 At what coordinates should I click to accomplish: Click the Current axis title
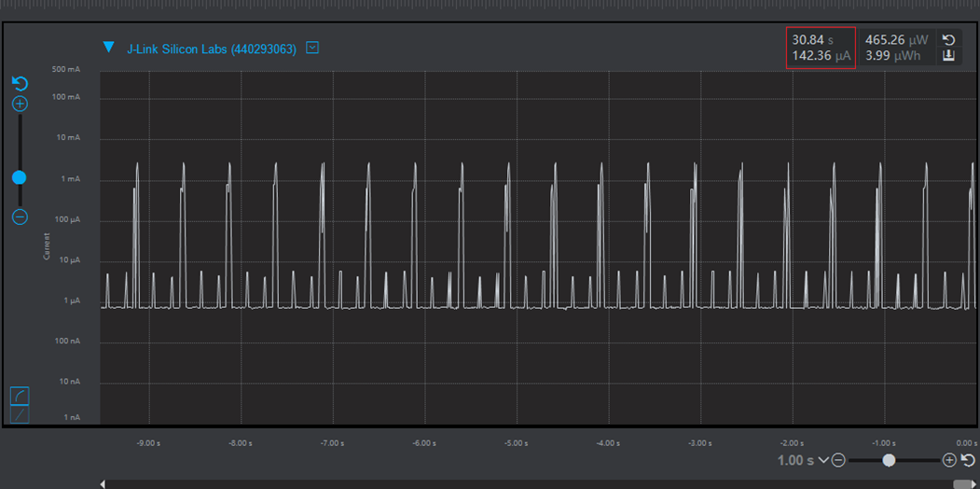[x=47, y=246]
